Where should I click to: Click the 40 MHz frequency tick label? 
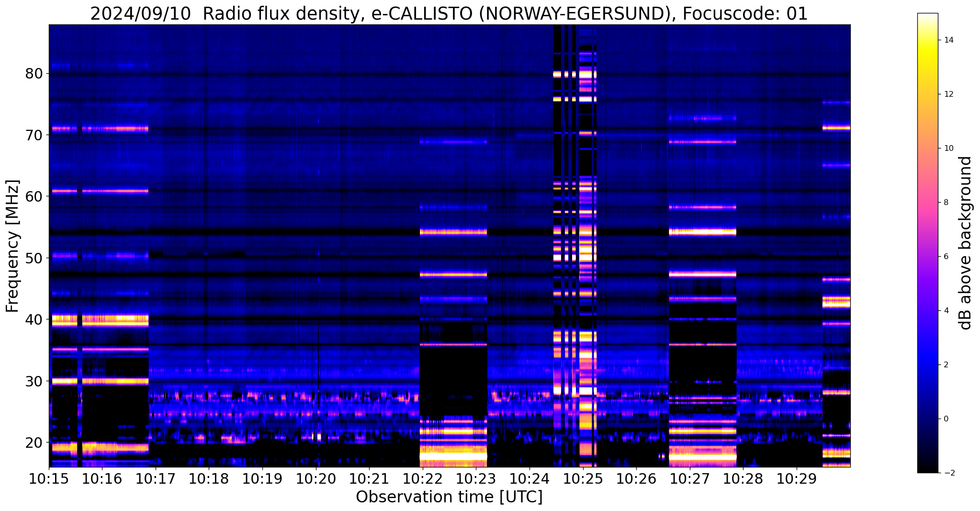coord(34,319)
